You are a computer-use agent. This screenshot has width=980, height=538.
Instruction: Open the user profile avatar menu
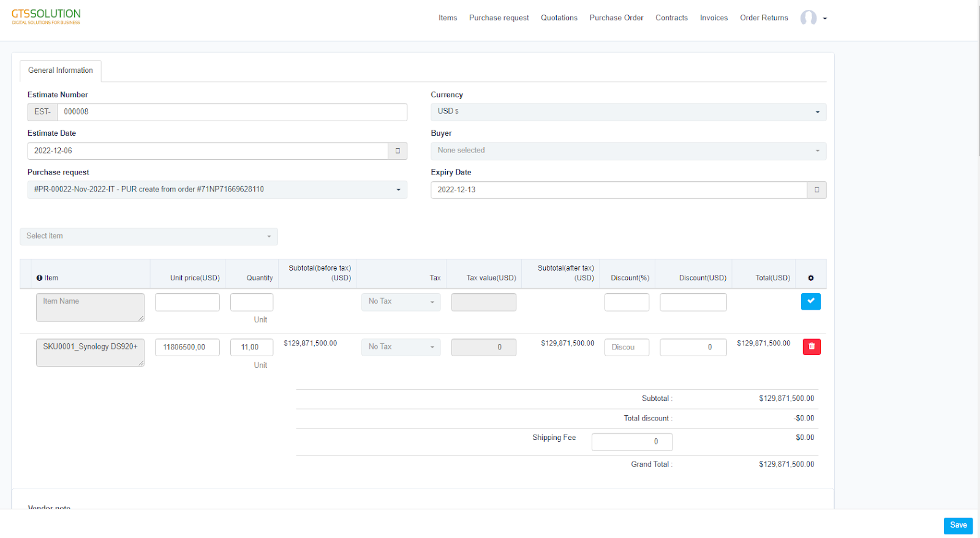pos(809,18)
